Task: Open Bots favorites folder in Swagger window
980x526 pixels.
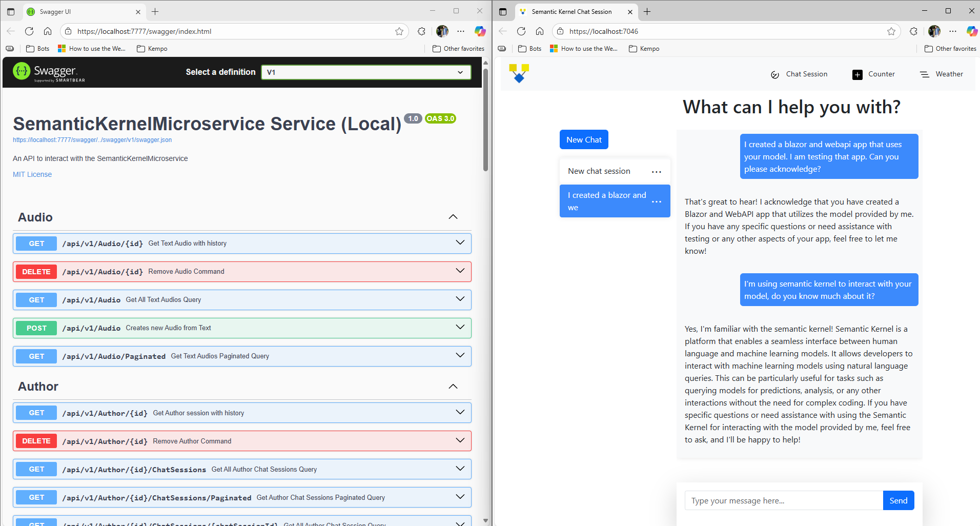Action: point(37,49)
